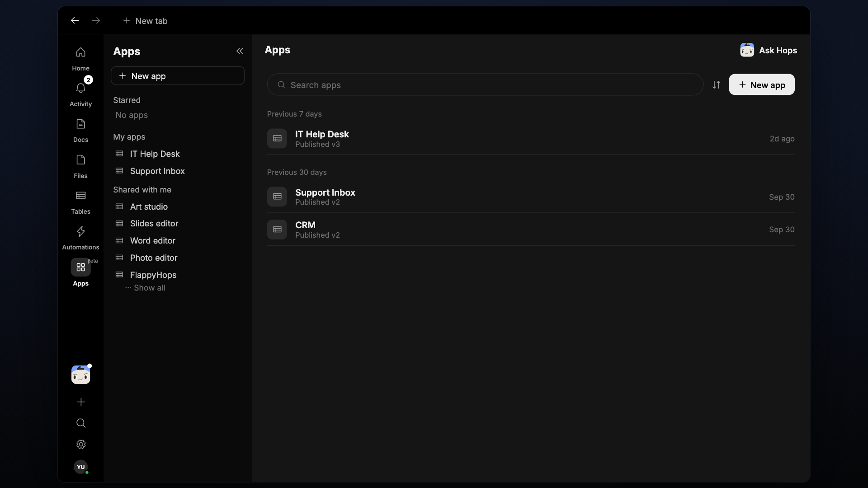Navigate forward with the right arrow
The image size is (868, 488).
96,20
